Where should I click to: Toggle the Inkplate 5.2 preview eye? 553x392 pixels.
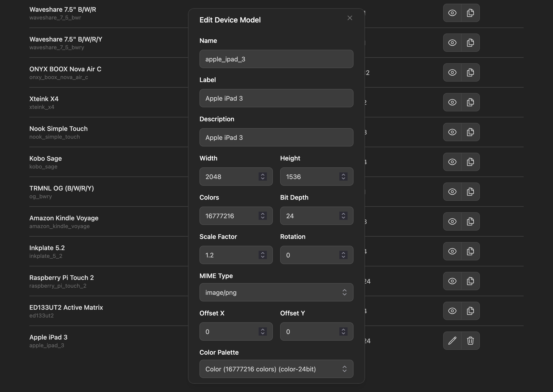[452, 251]
